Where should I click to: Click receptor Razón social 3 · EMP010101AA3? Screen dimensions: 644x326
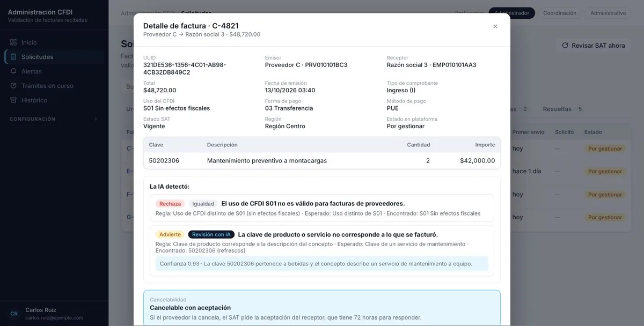431,65
